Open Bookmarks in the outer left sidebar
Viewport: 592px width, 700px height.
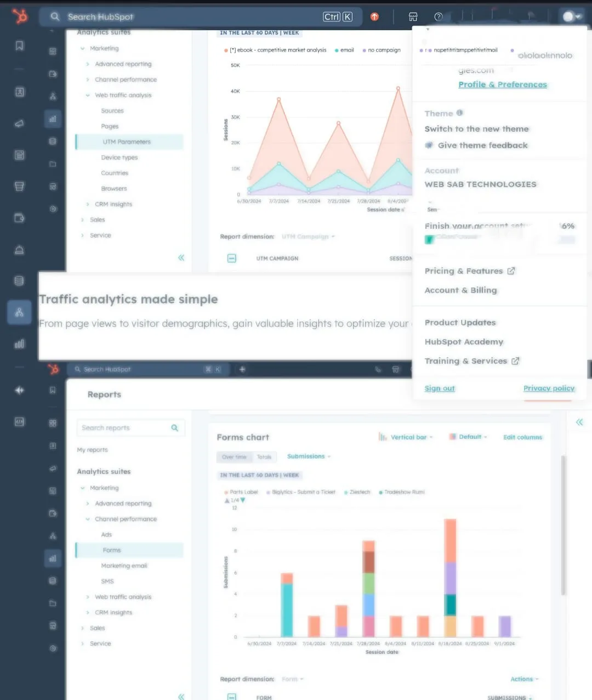(x=20, y=46)
